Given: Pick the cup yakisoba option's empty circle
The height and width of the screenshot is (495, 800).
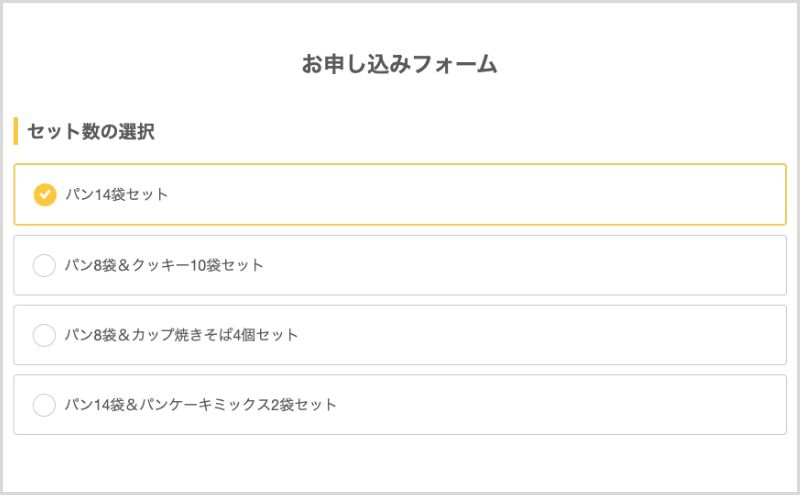Looking at the screenshot, I should point(44,335).
